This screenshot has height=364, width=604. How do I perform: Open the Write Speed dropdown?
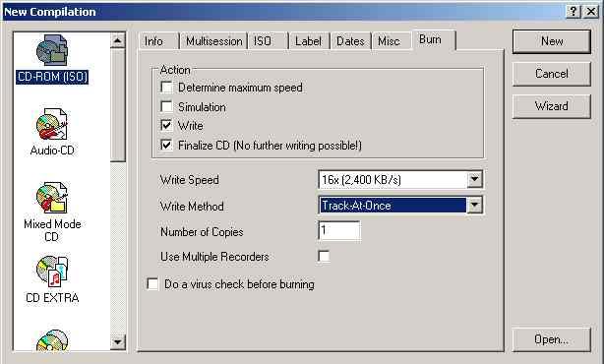(474, 179)
